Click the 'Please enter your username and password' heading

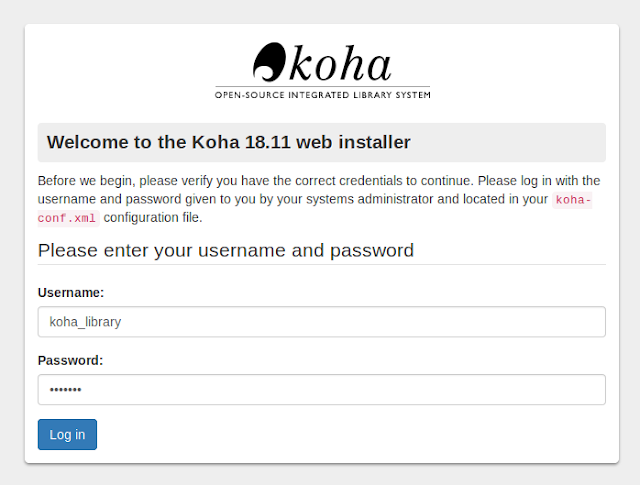[225, 250]
